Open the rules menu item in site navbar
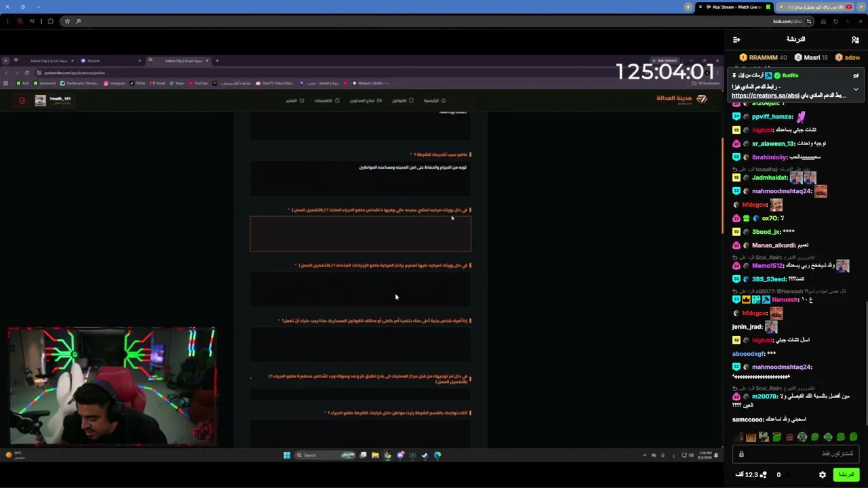The image size is (868, 488). point(403,100)
